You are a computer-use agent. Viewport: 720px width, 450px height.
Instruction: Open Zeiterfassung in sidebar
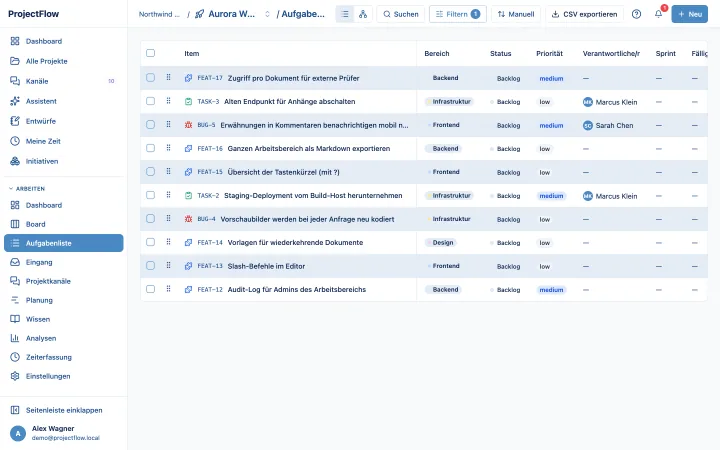[x=64, y=357]
